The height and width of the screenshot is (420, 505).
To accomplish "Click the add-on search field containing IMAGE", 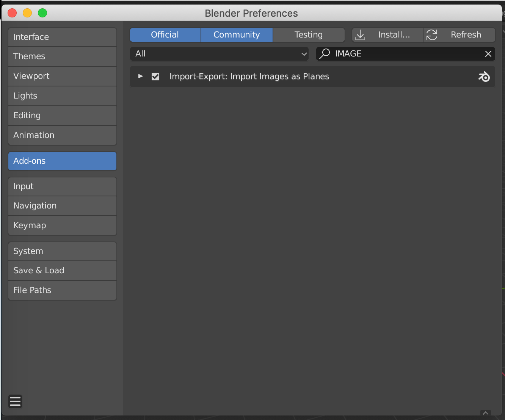I will (406, 54).
